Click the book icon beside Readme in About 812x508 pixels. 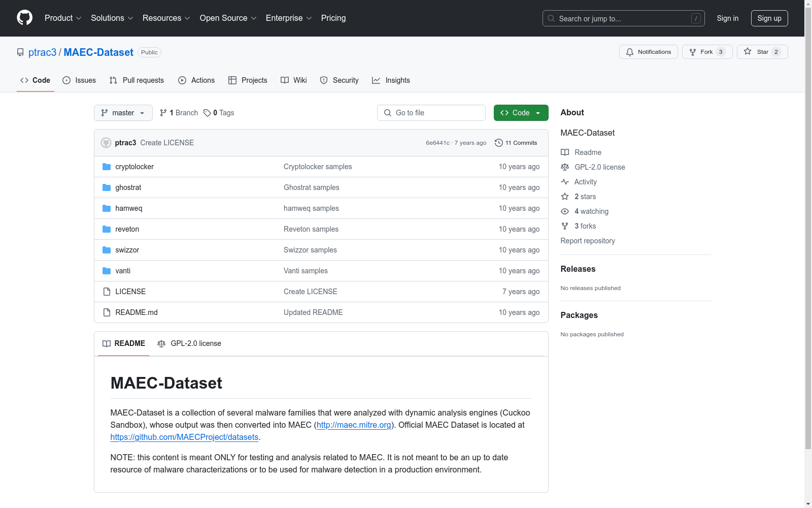[x=565, y=152]
